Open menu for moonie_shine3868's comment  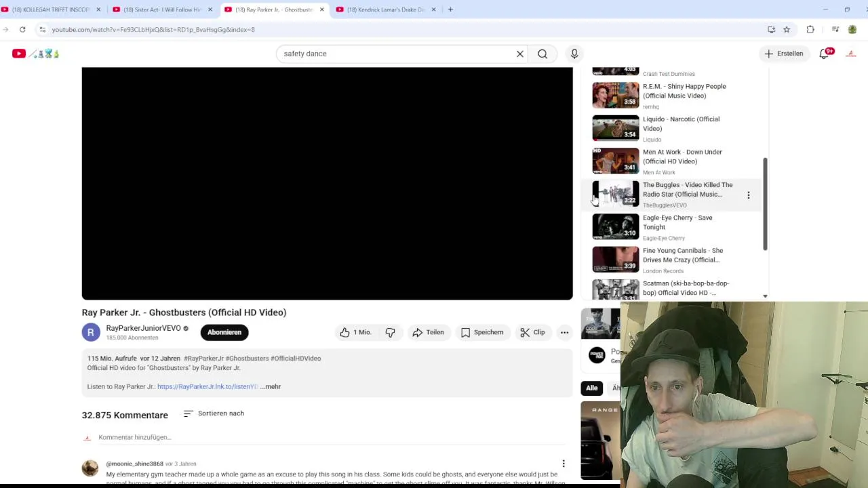[x=564, y=464]
